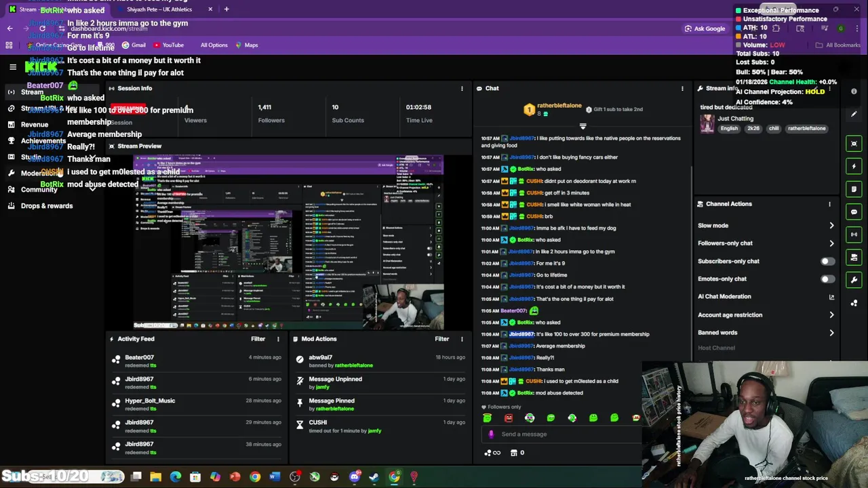Select the red angry emote in chat bar
The height and width of the screenshot is (488, 868).
(x=509, y=418)
